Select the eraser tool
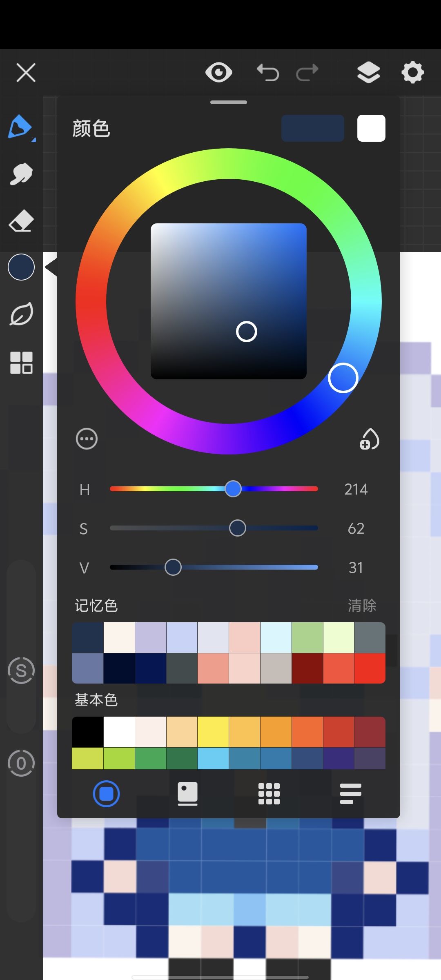This screenshot has width=441, height=980. (21, 221)
